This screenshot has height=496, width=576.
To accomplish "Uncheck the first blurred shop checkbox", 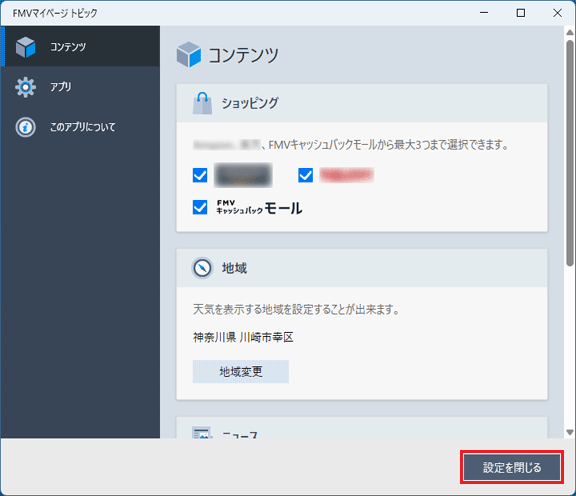I will 200,175.
